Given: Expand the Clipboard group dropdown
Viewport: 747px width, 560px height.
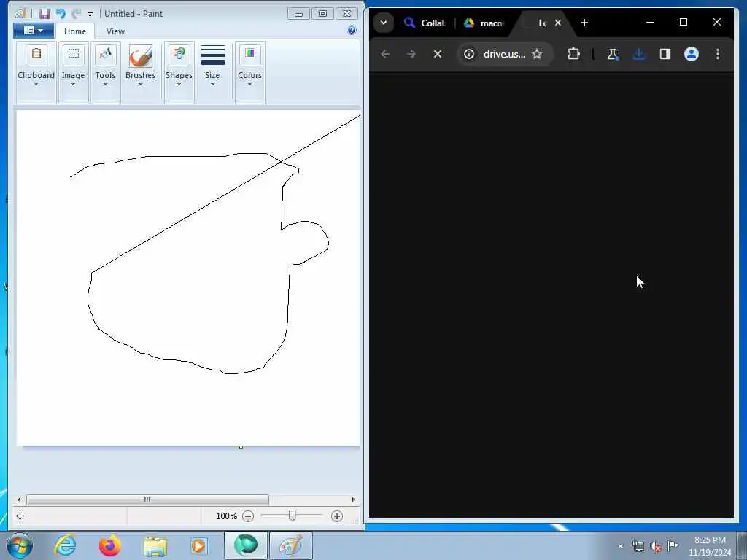Looking at the screenshot, I should click(36, 85).
